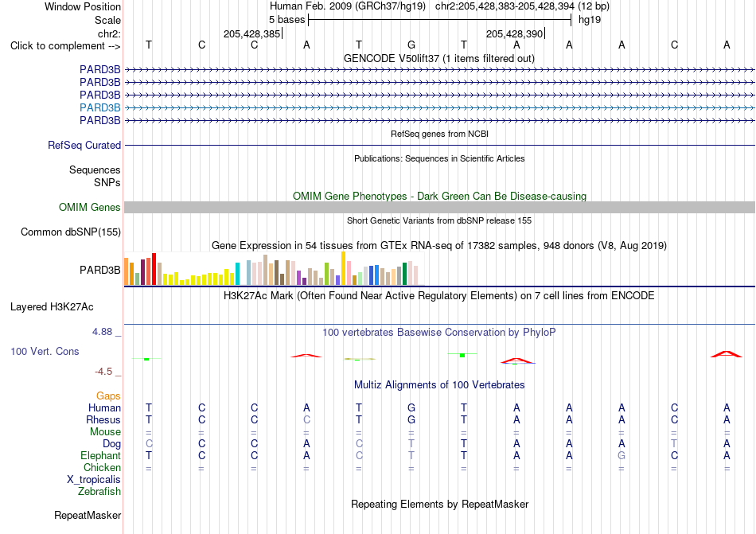Image resolution: width=756 pixels, height=534 pixels.
Task: Click the GENCODE V50lift37 track title
Action: point(439,58)
